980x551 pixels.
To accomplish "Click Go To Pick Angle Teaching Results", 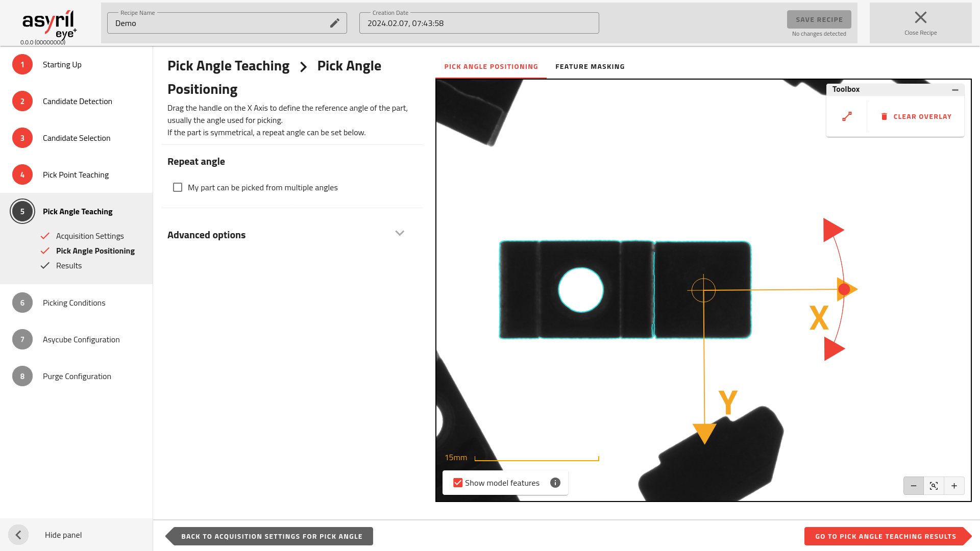I will point(885,536).
